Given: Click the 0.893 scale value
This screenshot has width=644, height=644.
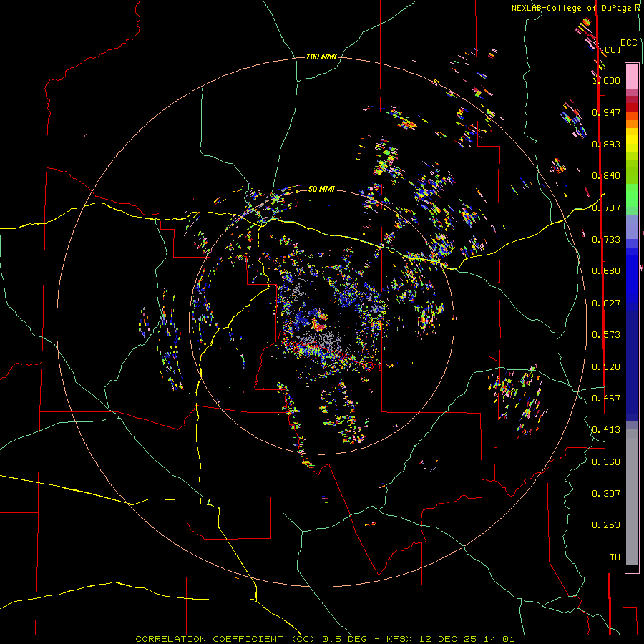Looking at the screenshot, I should [607, 144].
